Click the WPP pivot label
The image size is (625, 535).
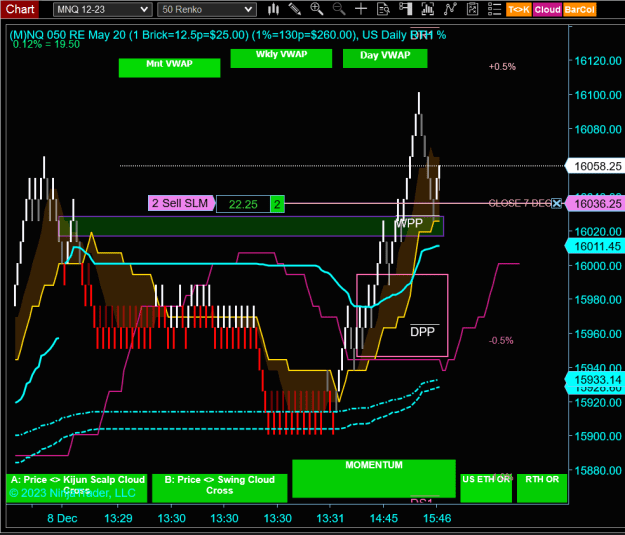(409, 223)
